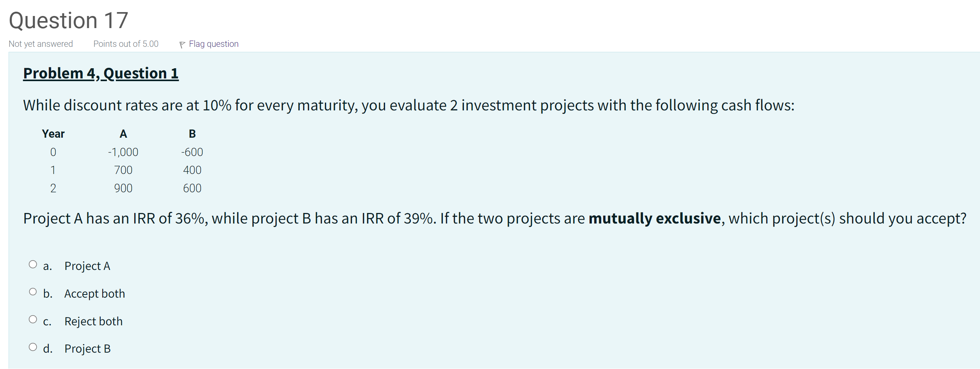Click the Problem 4, Question 1 heading
Viewport: 980px width, 369px height.
coord(101,73)
